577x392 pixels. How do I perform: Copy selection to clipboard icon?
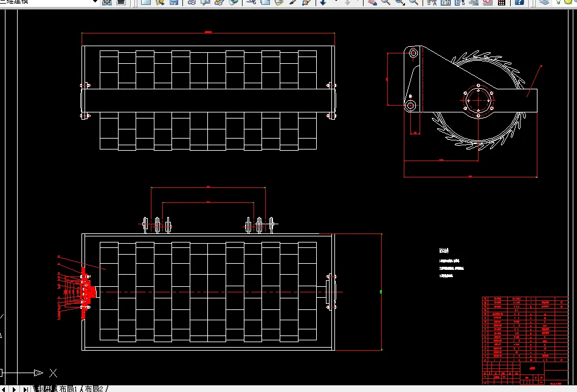pos(265,2)
